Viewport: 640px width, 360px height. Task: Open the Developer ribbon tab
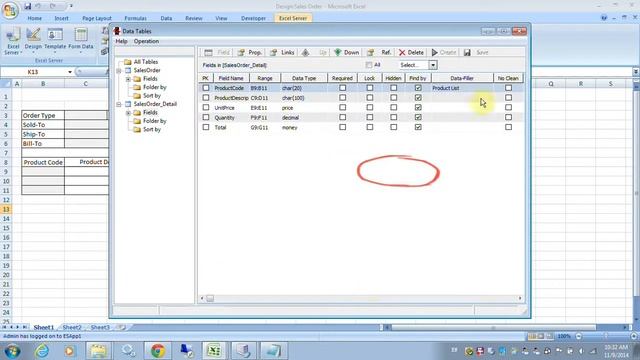pos(253,18)
